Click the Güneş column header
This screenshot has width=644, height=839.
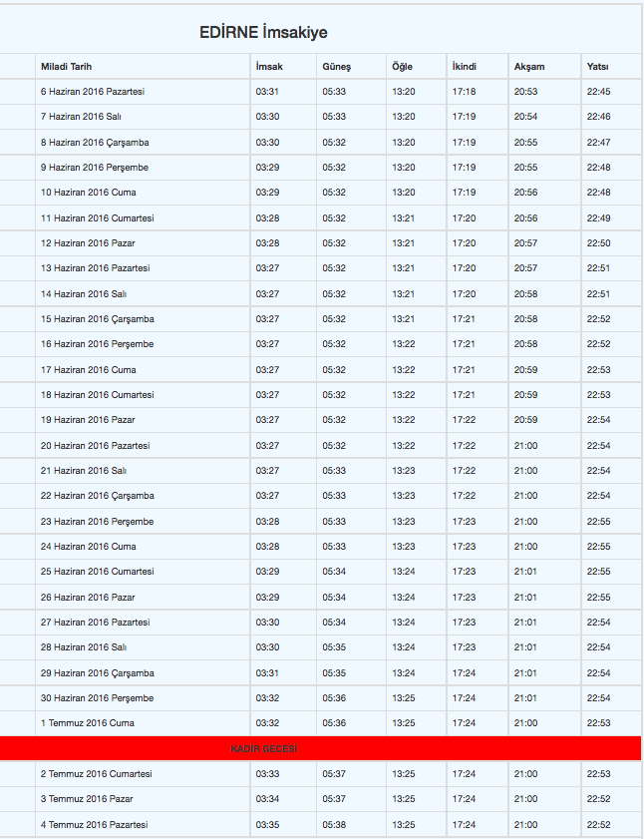(x=336, y=67)
